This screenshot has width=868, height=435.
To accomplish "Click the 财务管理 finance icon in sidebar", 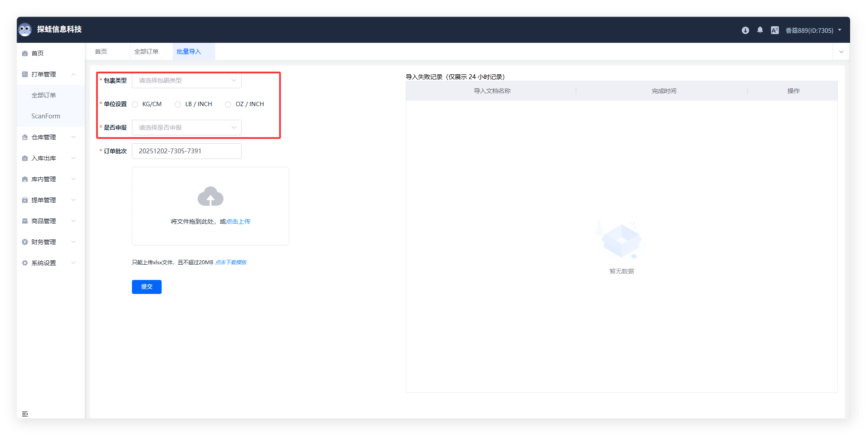I will coord(25,242).
